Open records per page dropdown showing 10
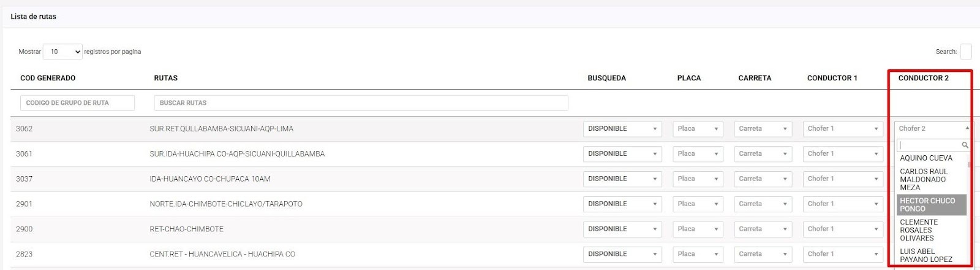Image resolution: width=980 pixels, height=270 pixels. [x=62, y=52]
